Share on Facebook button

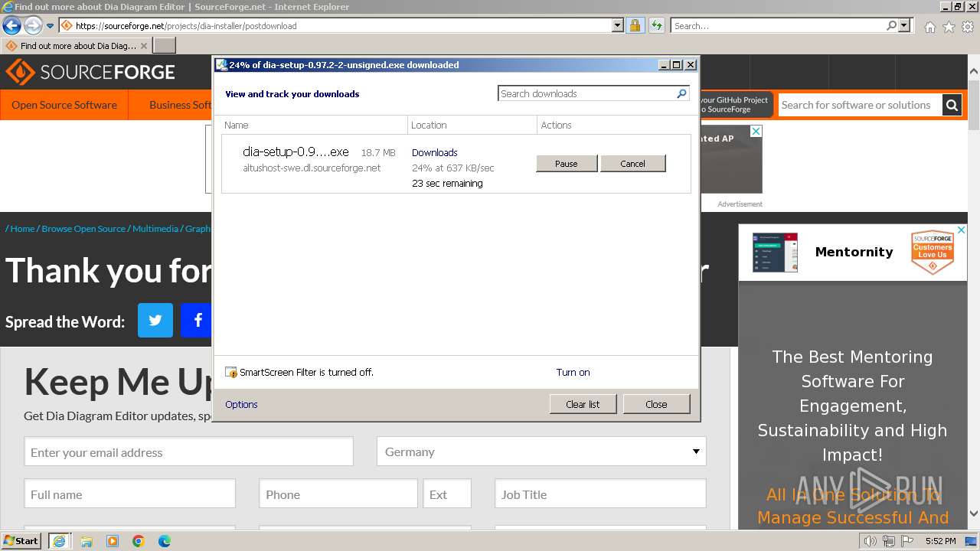point(198,321)
